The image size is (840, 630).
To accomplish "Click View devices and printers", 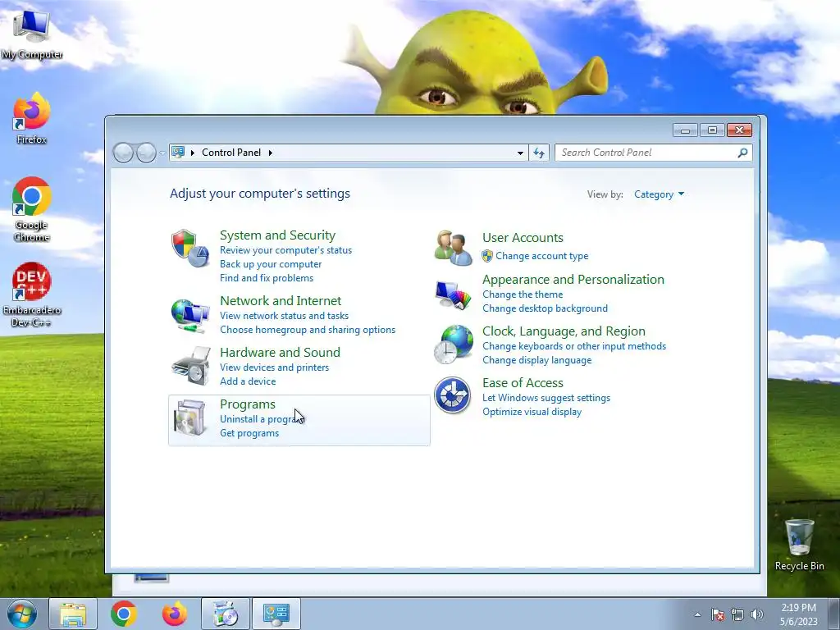I will pos(274,367).
